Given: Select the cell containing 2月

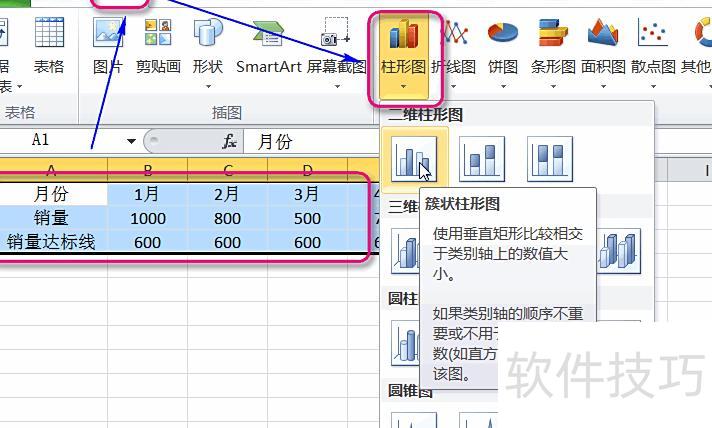Looking at the screenshot, I should click(227, 194).
